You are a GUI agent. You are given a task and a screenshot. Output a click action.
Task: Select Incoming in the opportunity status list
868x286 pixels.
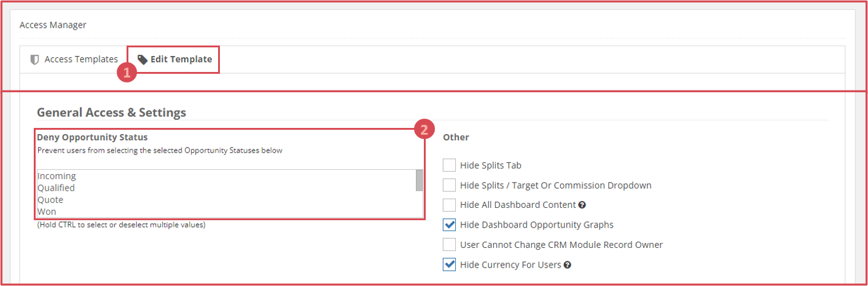57,177
